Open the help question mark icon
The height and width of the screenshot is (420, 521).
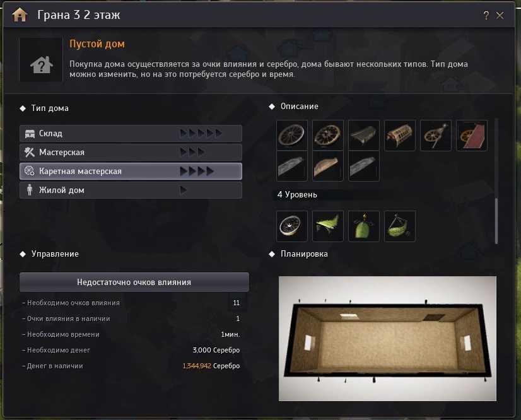486,15
